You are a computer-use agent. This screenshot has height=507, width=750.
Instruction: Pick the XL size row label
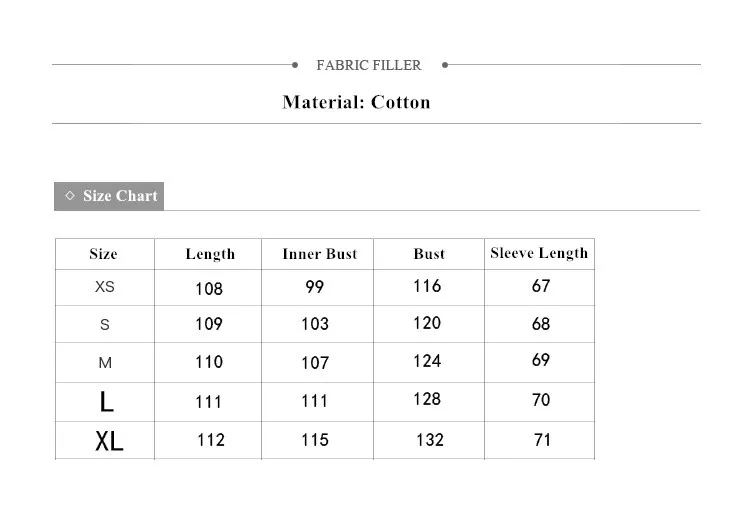coord(109,441)
